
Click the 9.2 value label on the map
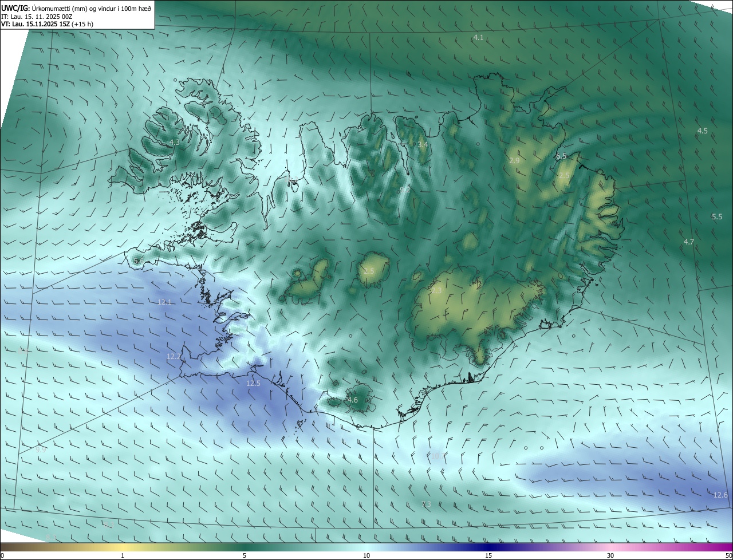pyautogui.click(x=404, y=189)
